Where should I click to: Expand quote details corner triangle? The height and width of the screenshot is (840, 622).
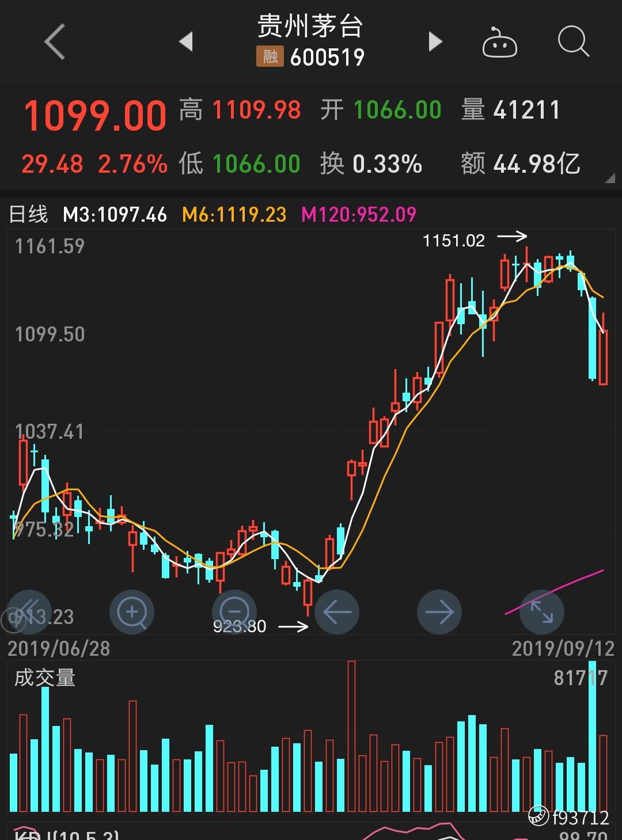pos(610,178)
